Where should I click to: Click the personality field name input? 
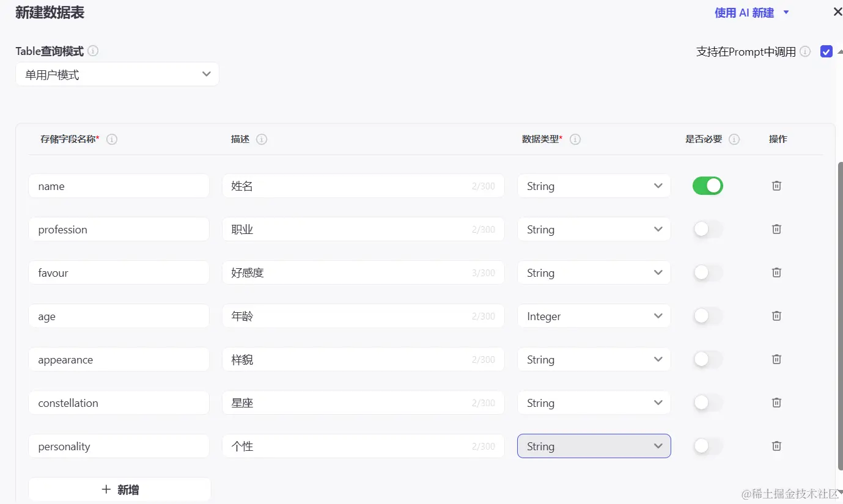[119, 446]
